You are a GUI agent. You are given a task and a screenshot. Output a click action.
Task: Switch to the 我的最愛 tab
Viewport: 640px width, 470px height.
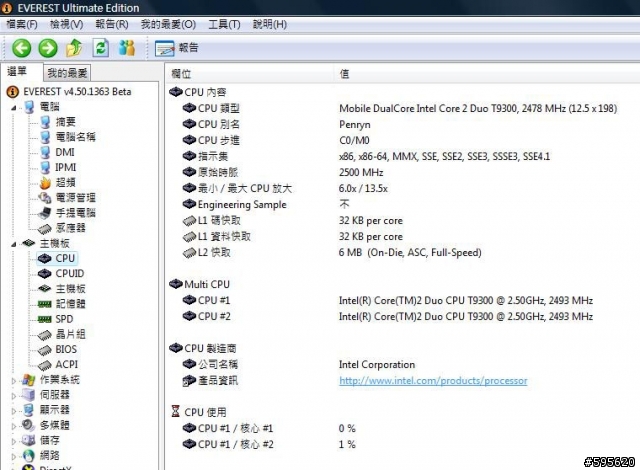click(x=67, y=73)
